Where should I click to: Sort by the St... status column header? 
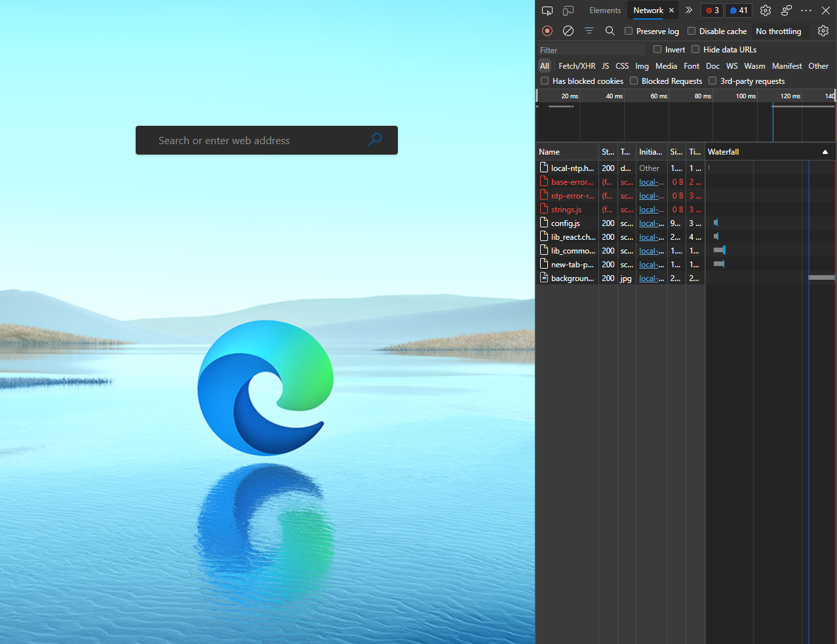point(608,152)
